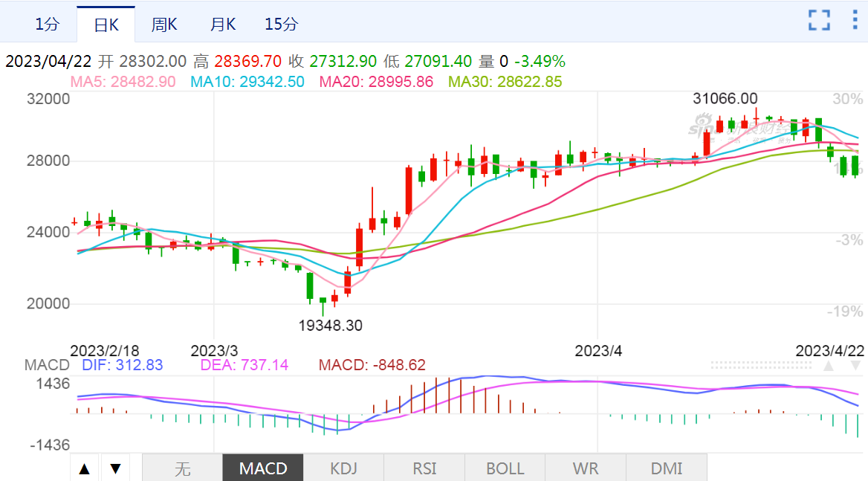This screenshot has width=868, height=481.
Task: Switch to the 周K weekly tab
Action: [164, 24]
